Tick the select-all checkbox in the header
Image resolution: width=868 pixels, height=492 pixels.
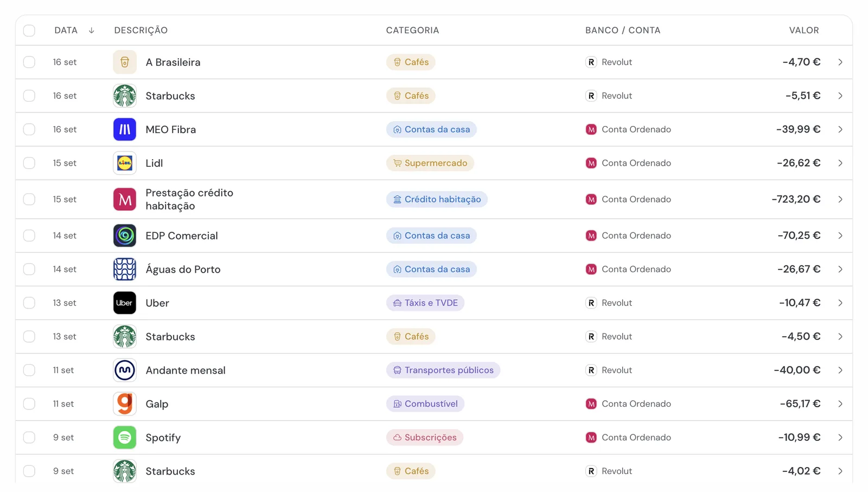(x=29, y=30)
